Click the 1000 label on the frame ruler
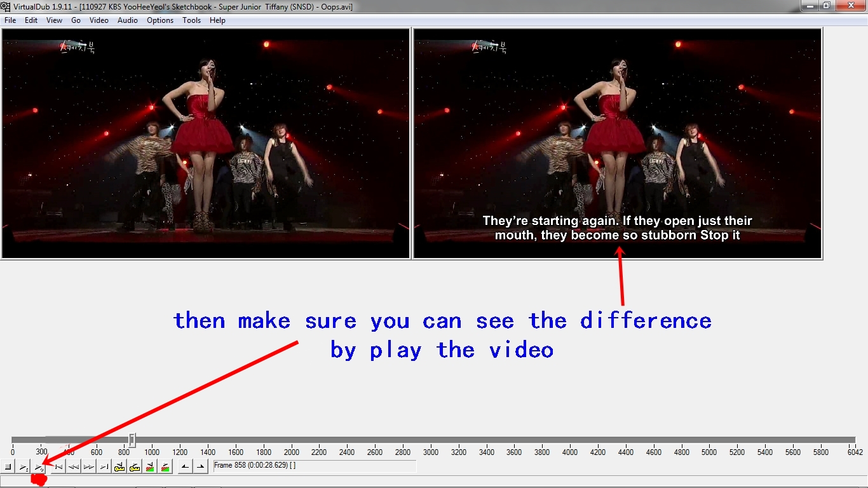Viewport: 868px width, 488px height. 152,452
